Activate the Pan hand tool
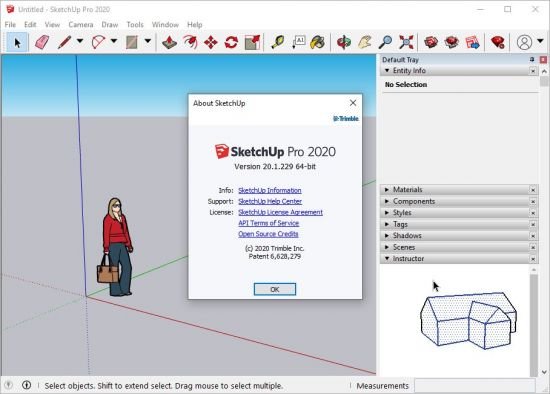This screenshot has height=394, width=550. click(364, 42)
